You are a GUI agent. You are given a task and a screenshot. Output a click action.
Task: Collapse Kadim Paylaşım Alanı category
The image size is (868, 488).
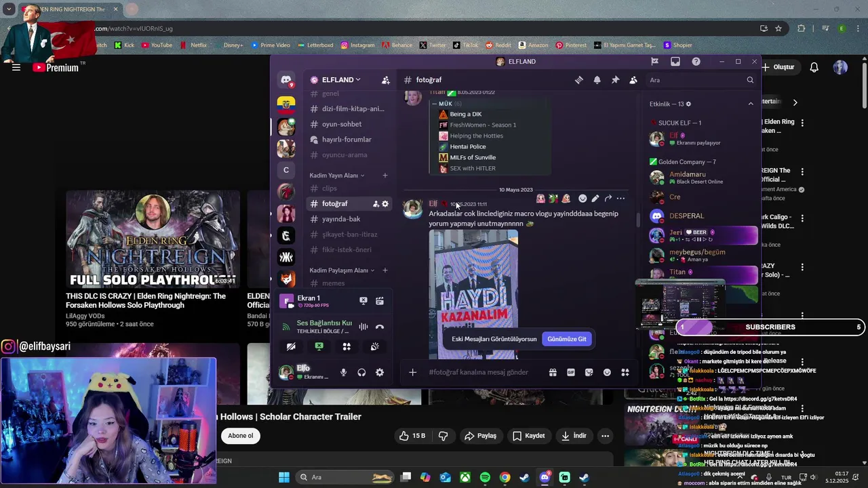342,270
